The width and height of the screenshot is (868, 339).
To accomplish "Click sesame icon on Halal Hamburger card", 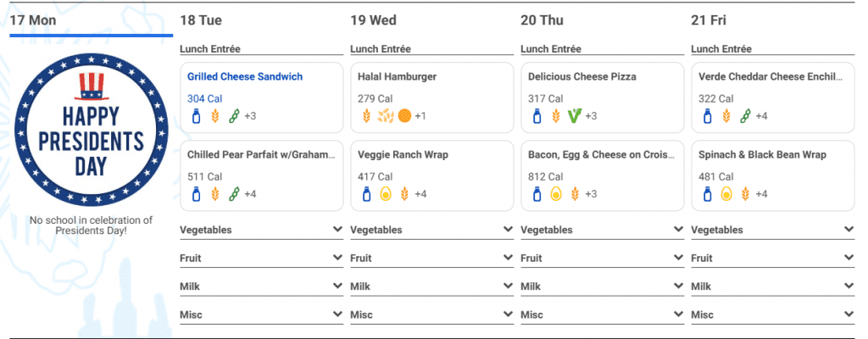I will (x=386, y=116).
